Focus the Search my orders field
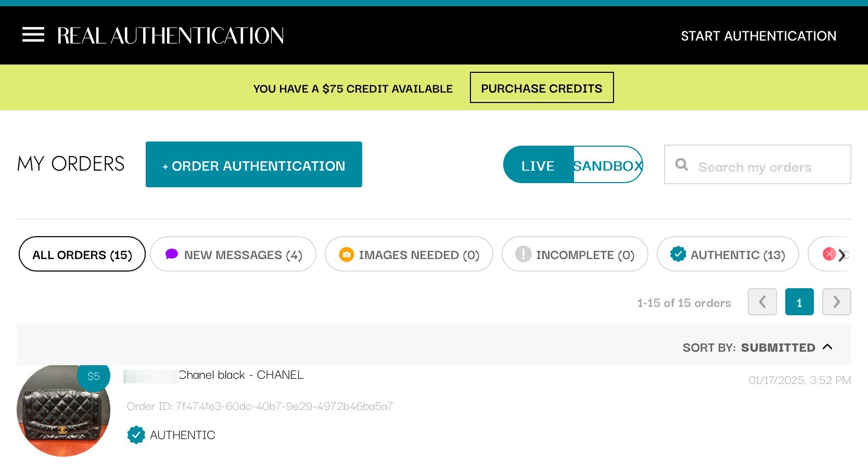The image size is (868, 476). tap(758, 164)
